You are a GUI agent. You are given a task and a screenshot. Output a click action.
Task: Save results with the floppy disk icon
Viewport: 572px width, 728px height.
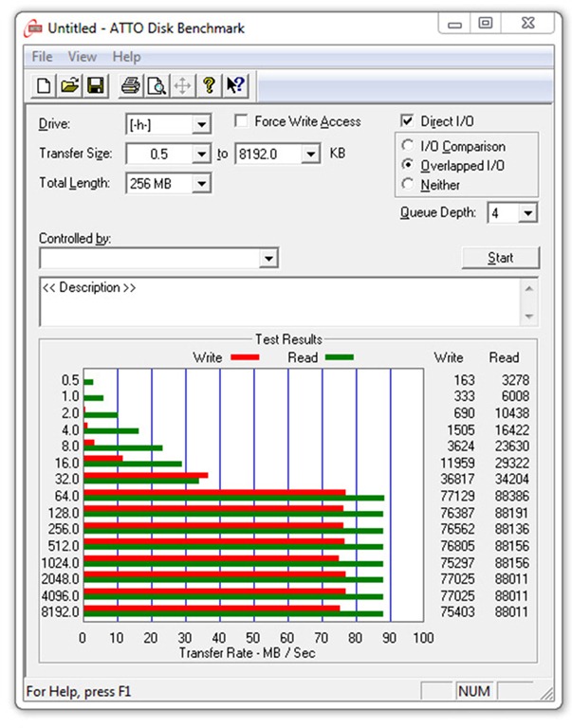(96, 86)
